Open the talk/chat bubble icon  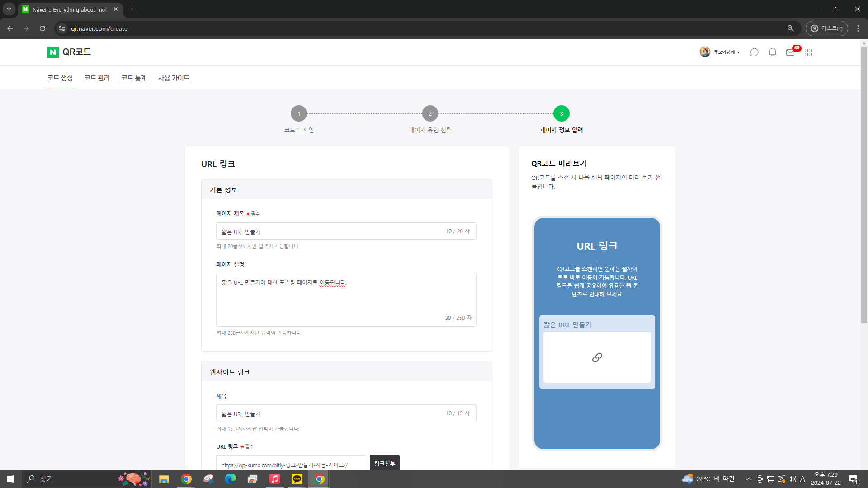coord(754,52)
